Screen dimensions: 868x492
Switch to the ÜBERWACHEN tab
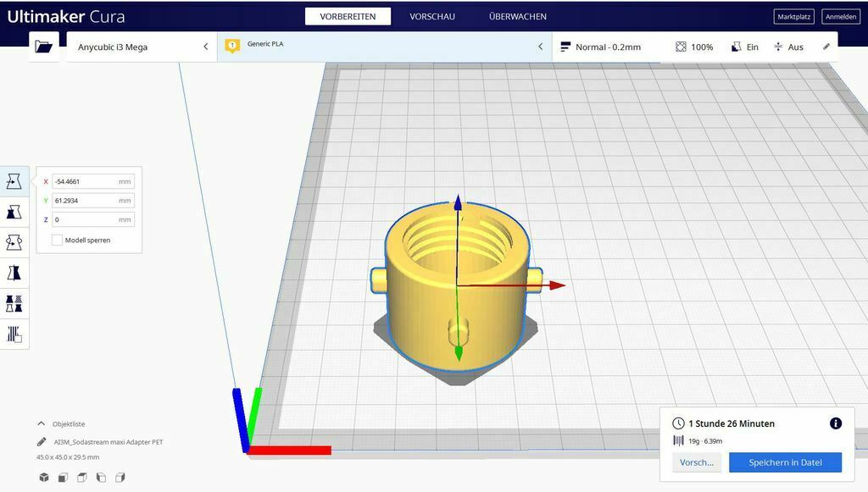click(x=518, y=17)
